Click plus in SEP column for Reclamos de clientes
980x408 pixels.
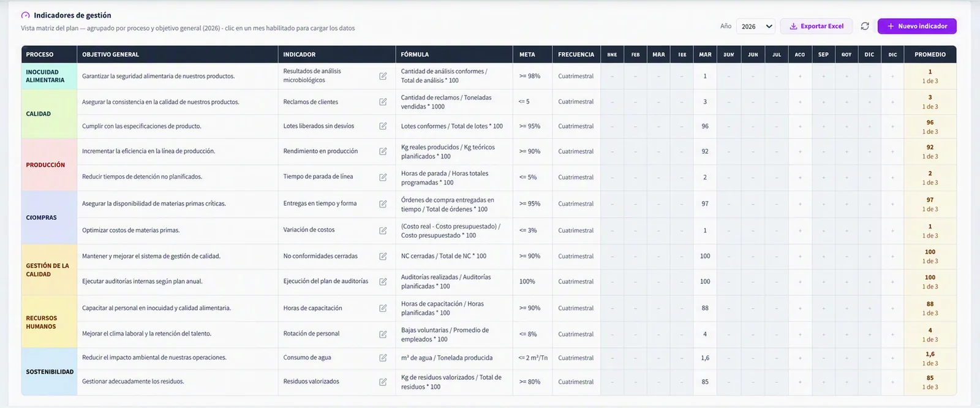823,102
